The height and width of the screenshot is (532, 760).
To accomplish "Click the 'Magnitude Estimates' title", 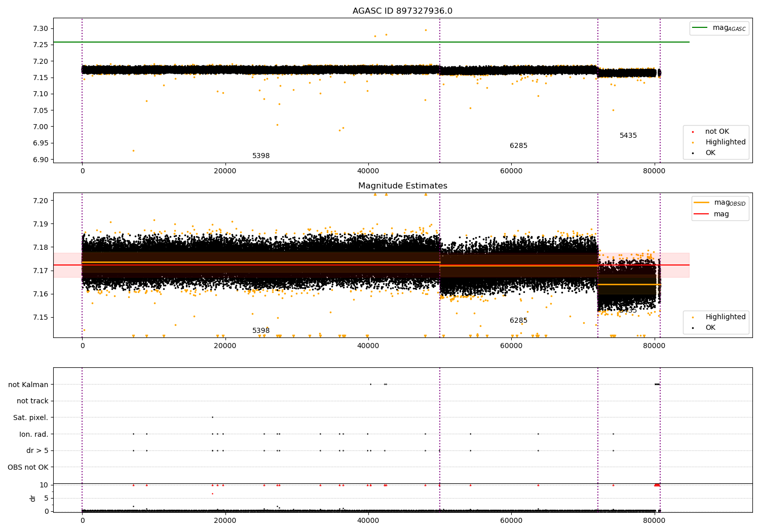I will (402, 186).
